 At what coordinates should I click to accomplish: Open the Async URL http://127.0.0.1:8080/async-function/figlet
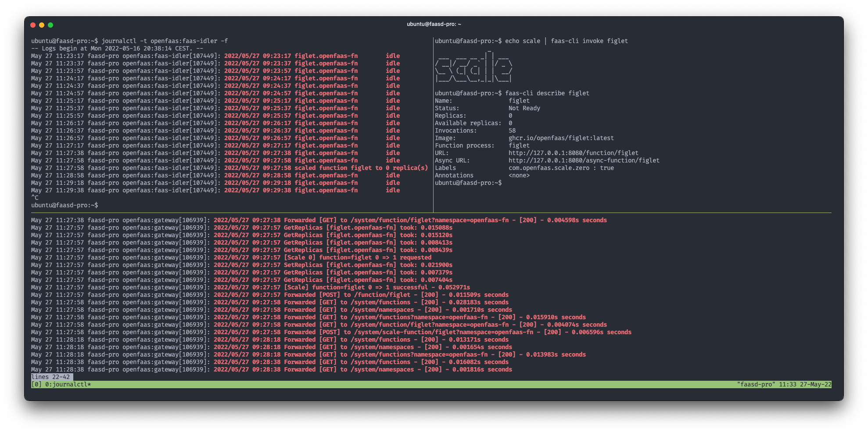pos(584,160)
